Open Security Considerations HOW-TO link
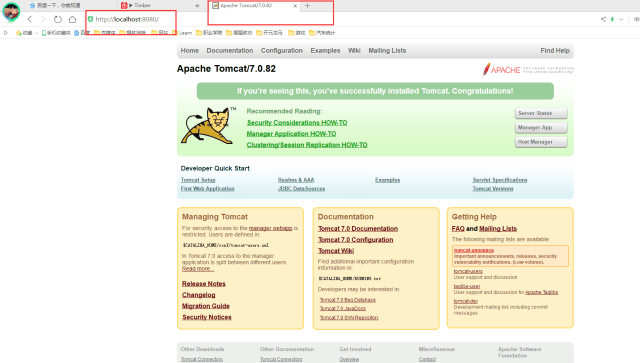The width and height of the screenshot is (640, 363). [297, 122]
